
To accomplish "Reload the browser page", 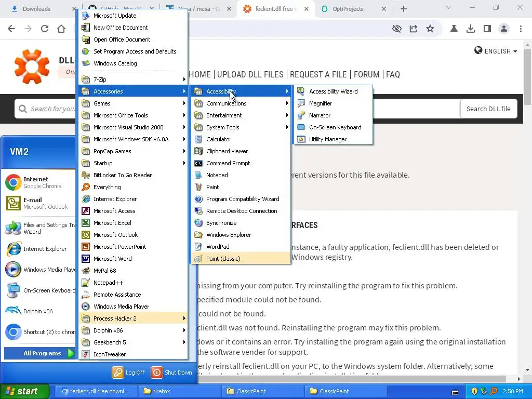I will (45, 29).
